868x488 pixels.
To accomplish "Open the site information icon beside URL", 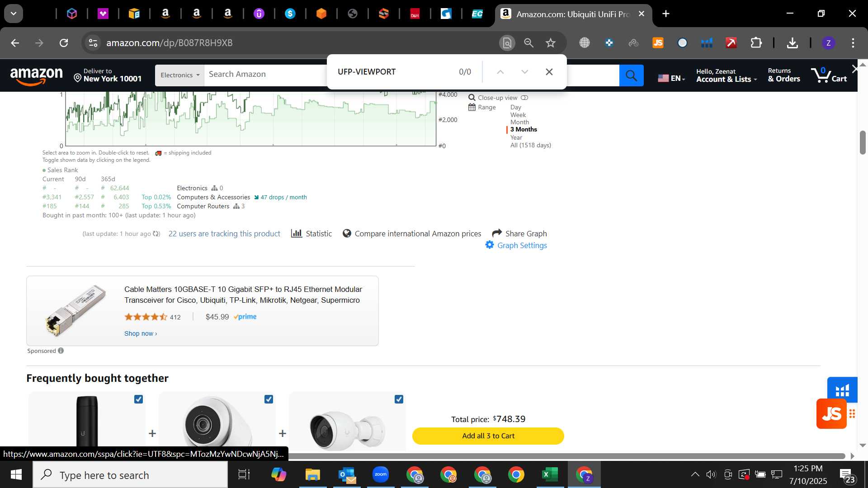I will click(x=93, y=43).
